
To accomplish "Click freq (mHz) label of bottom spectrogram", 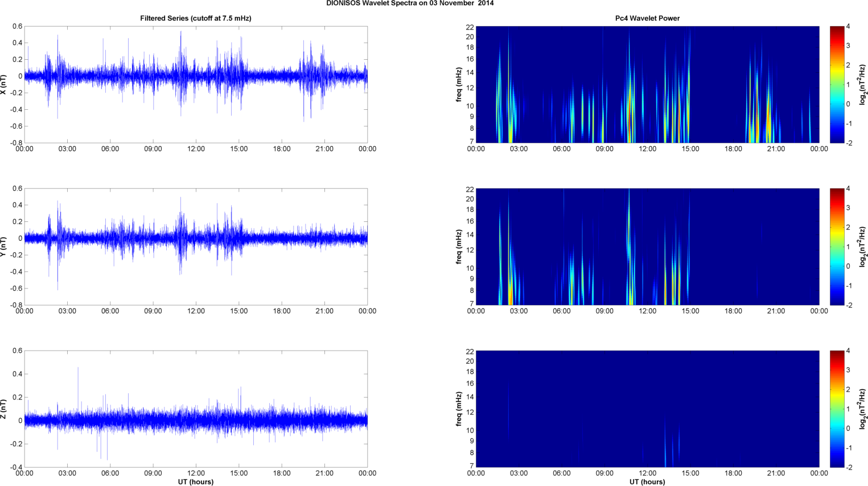I will (x=459, y=409).
